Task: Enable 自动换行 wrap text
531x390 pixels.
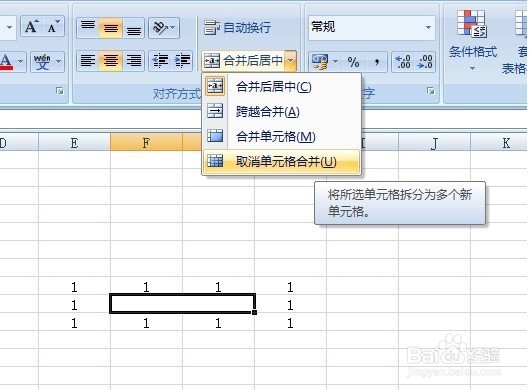Action: click(237, 27)
